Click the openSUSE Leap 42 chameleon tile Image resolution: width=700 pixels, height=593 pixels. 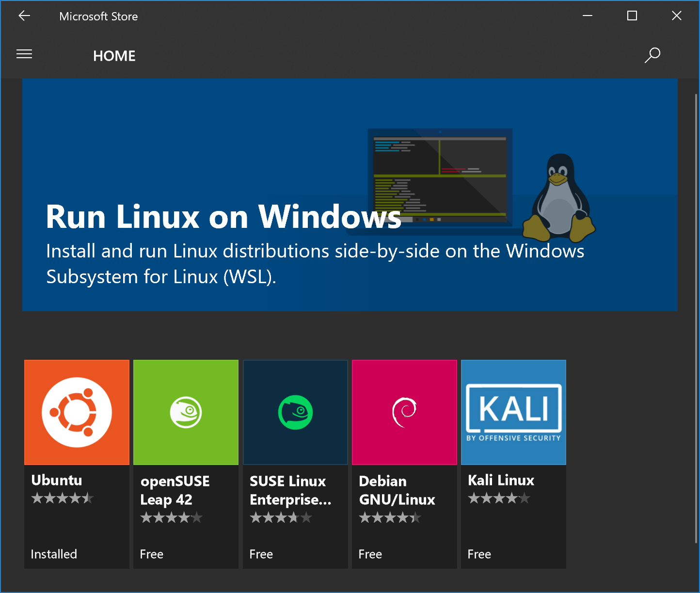186,412
